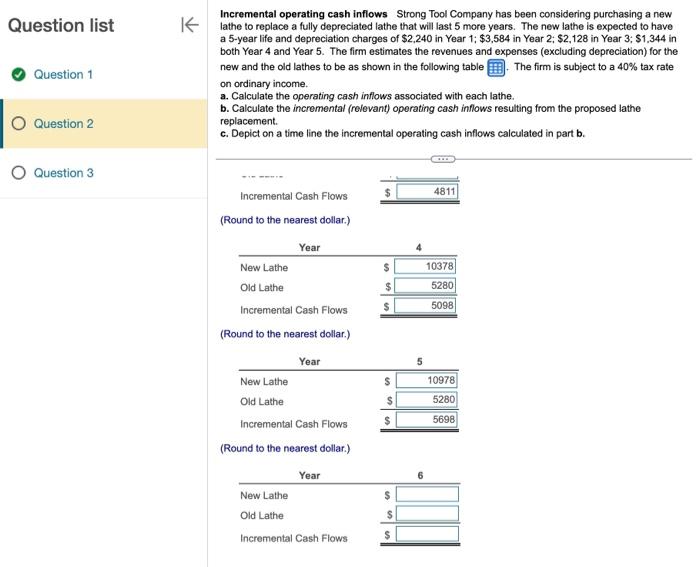Click empty Year 6 Old Lathe field

(427, 513)
